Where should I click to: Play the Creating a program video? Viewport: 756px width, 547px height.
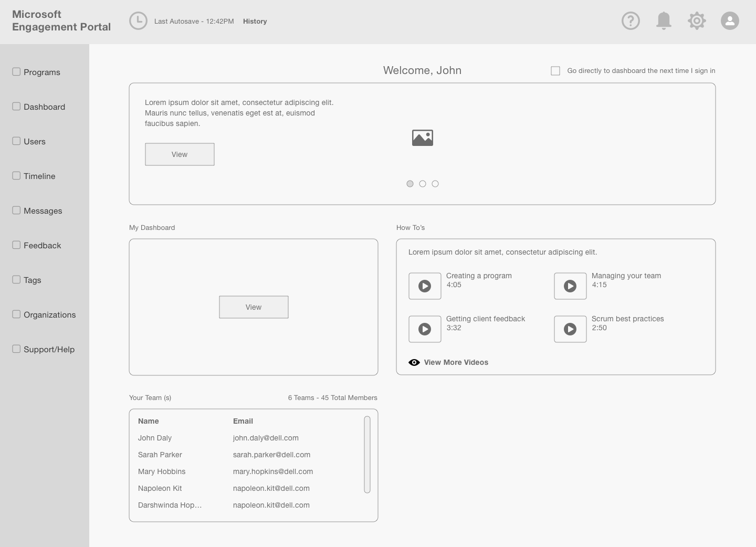[425, 286]
